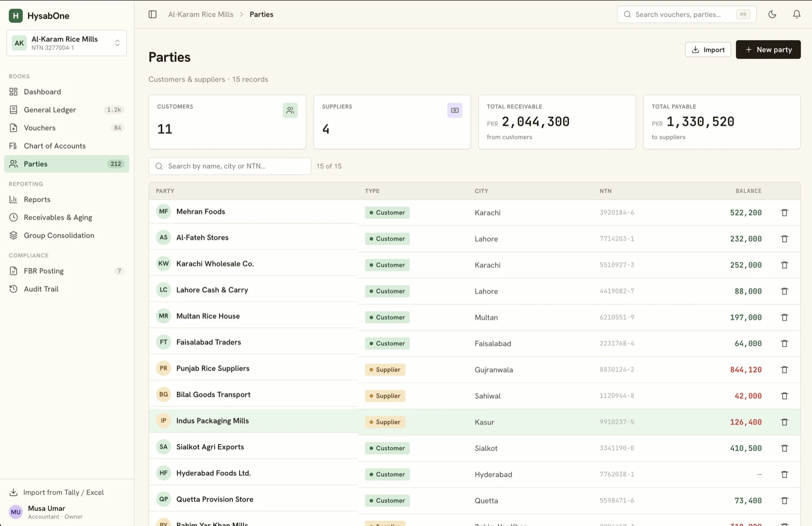Select the Parties sidebar item
Screen dimensions: 812x526
pos(67,164)
